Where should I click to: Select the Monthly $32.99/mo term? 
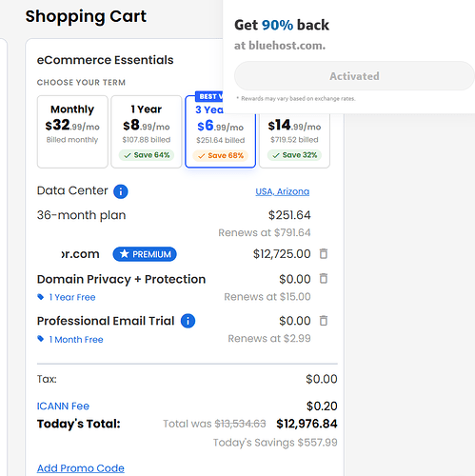[x=72, y=131]
